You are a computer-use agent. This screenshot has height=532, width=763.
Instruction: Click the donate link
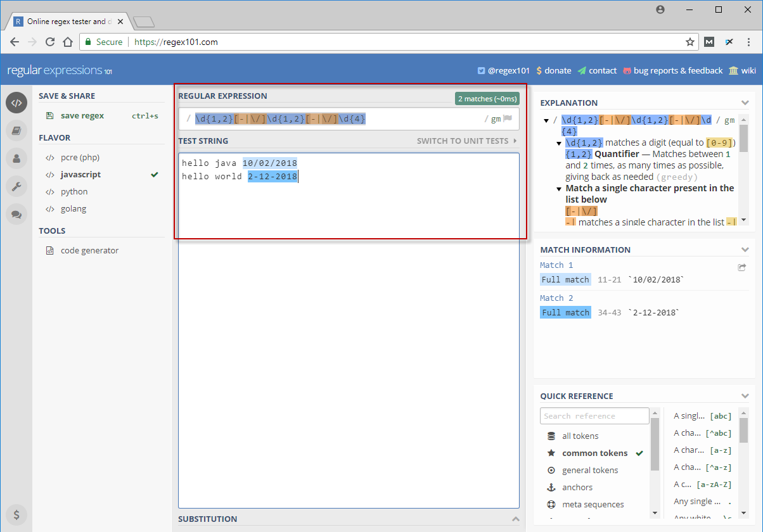tap(553, 71)
